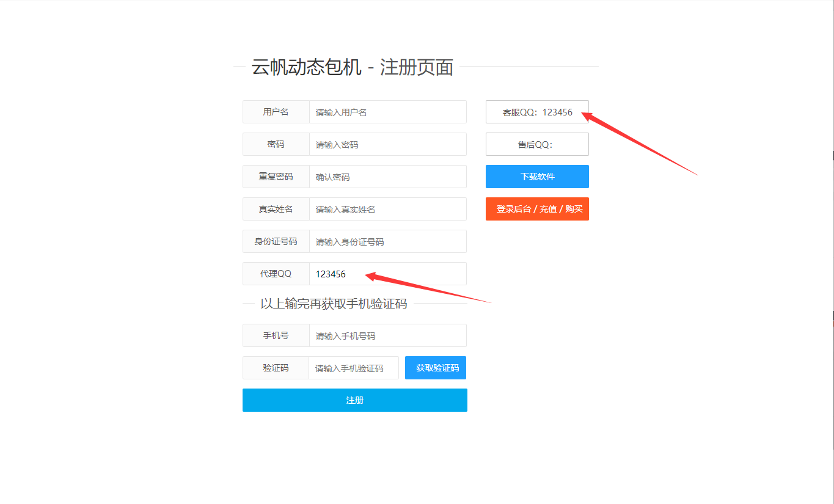Open 登录后台 / 充值 / 购买 button
Viewport: 834px width, 504px height.
pyautogui.click(x=537, y=209)
